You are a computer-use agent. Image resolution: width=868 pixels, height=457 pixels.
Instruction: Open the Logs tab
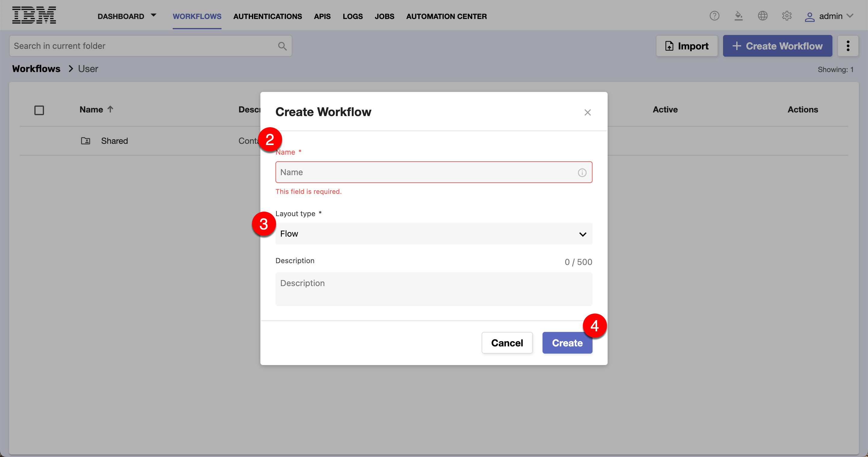(x=352, y=16)
